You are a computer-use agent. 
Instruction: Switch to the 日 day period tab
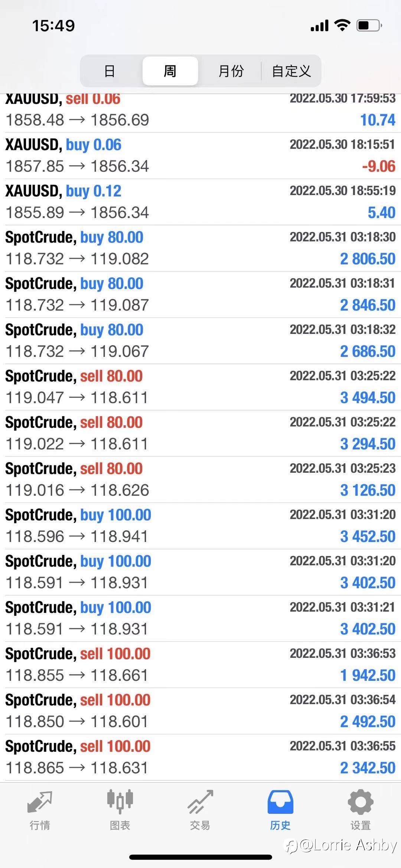click(x=110, y=71)
